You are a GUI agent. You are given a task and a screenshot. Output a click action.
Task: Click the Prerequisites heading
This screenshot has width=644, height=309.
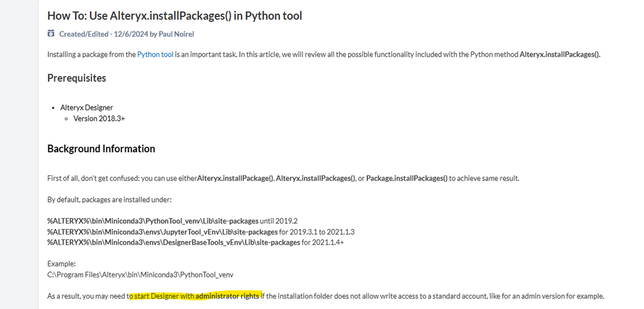(x=77, y=77)
